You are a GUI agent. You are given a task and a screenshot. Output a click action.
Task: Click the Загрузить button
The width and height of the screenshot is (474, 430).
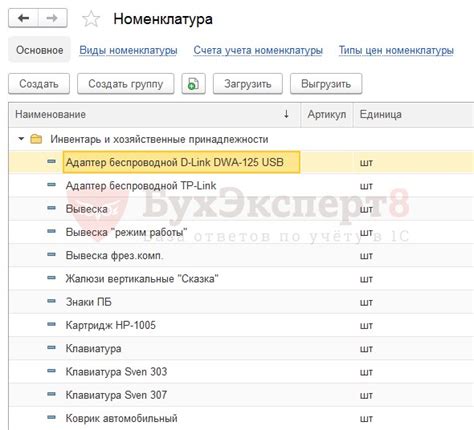(x=248, y=84)
